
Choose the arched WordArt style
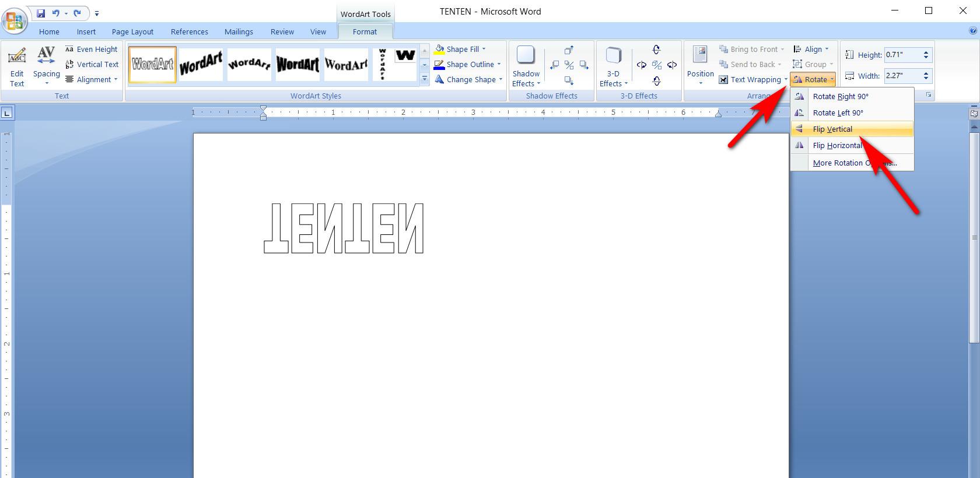(x=249, y=64)
